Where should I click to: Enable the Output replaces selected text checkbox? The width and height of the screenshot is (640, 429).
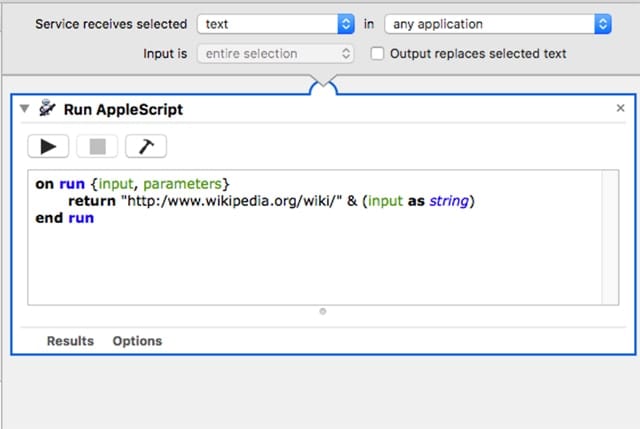tap(377, 54)
